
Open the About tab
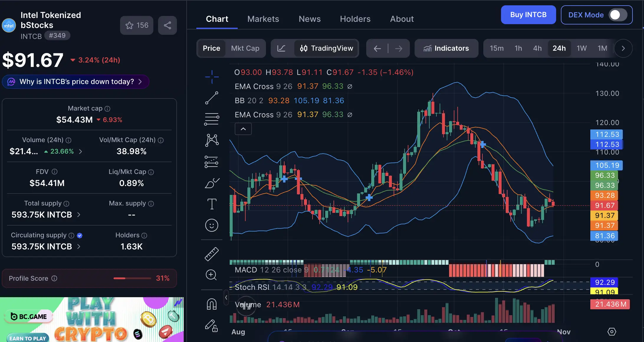click(402, 19)
